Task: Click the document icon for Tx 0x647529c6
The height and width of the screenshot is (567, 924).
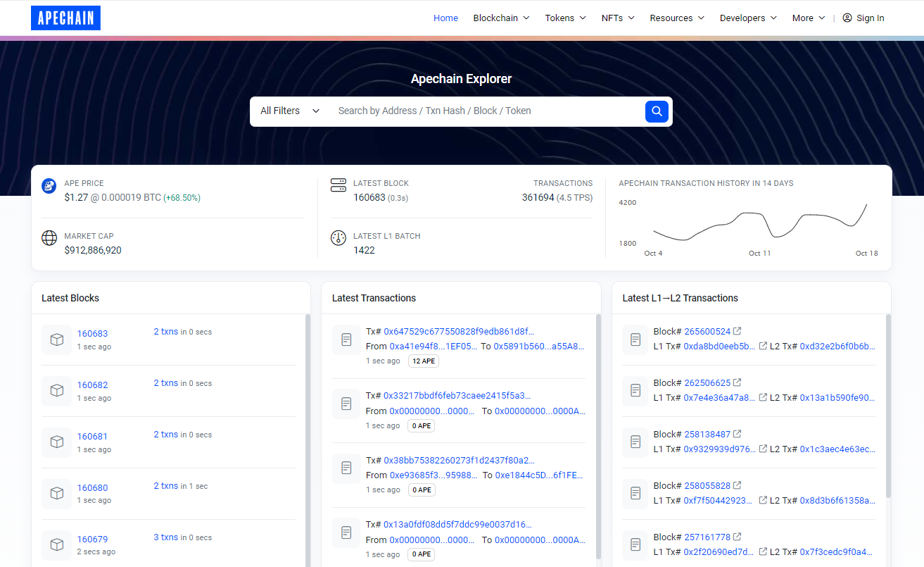Action: (x=346, y=339)
